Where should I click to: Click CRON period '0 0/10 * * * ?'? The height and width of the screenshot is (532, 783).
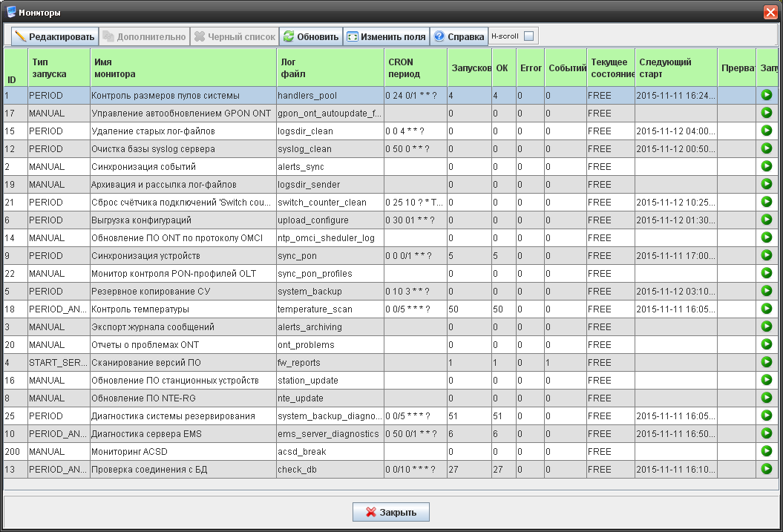tap(416, 469)
